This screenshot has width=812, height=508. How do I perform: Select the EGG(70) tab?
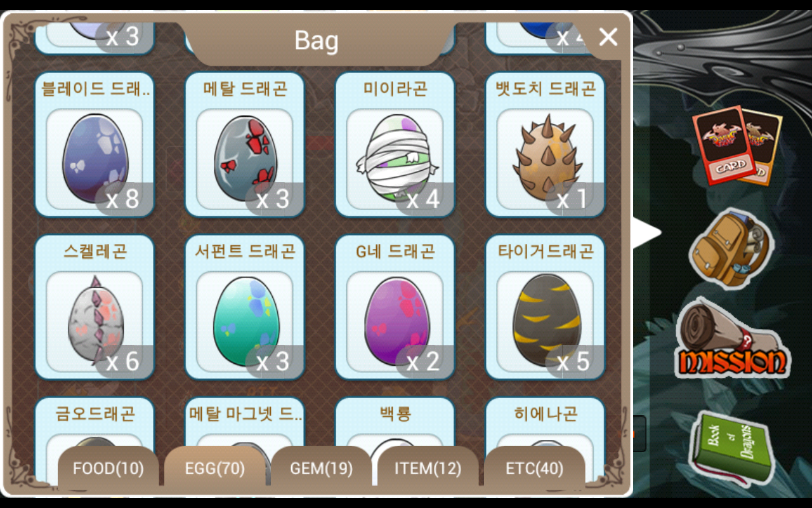point(215,469)
